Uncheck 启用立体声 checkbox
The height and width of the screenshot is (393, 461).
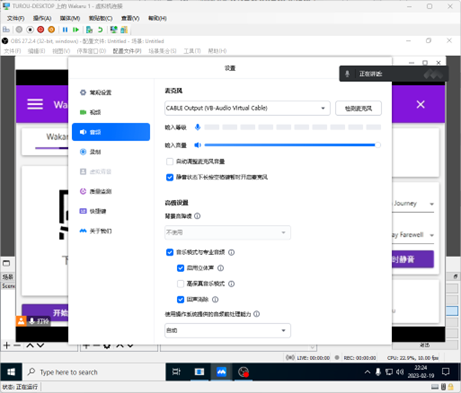180,268
